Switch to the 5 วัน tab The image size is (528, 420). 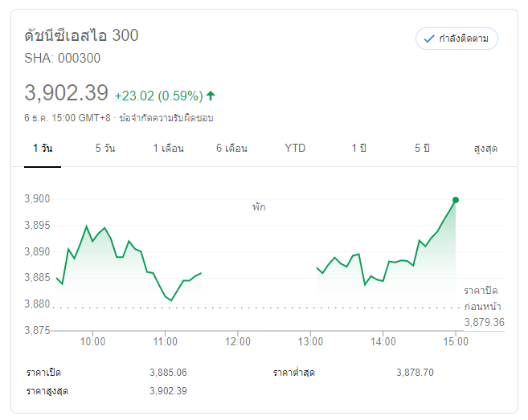104,149
